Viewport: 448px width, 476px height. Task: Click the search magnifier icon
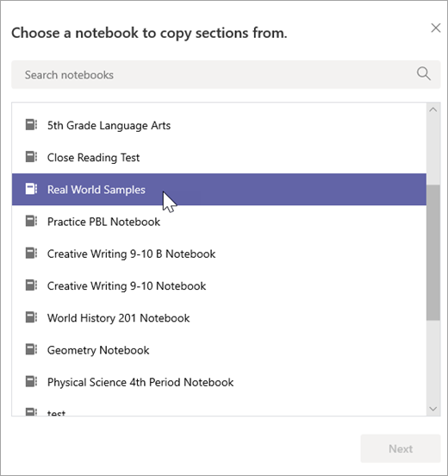423,74
